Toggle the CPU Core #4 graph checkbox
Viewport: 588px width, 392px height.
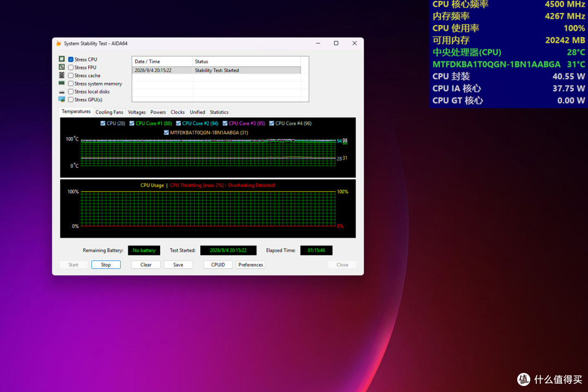[272, 124]
